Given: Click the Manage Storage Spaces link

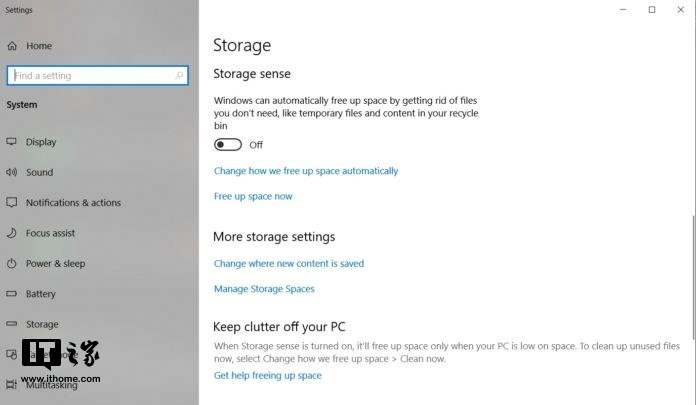Looking at the screenshot, I should click(x=264, y=289).
